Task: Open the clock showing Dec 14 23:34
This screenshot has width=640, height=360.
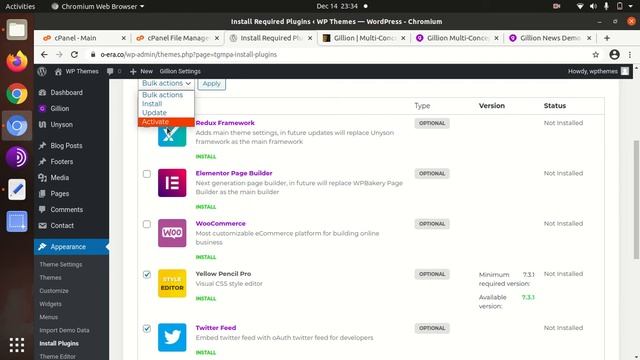Action: tap(337, 6)
